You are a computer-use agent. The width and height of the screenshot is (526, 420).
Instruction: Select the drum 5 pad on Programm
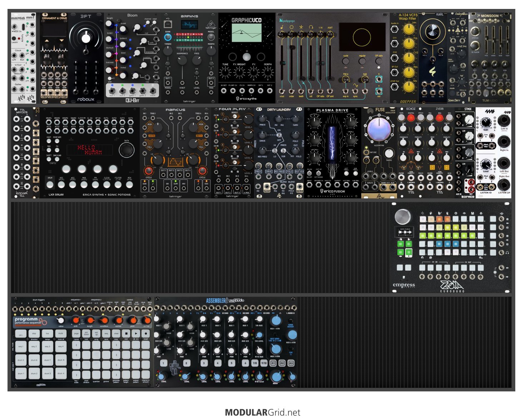coord(21,360)
